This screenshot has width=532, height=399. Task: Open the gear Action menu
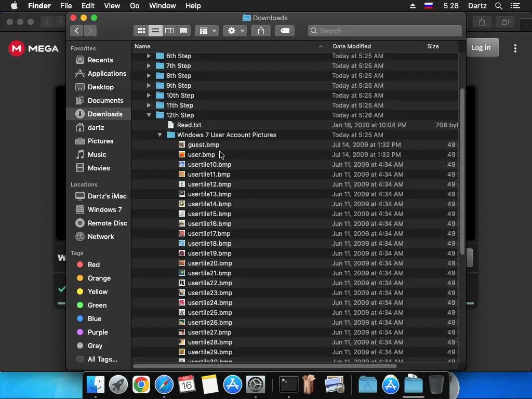pyautogui.click(x=235, y=31)
